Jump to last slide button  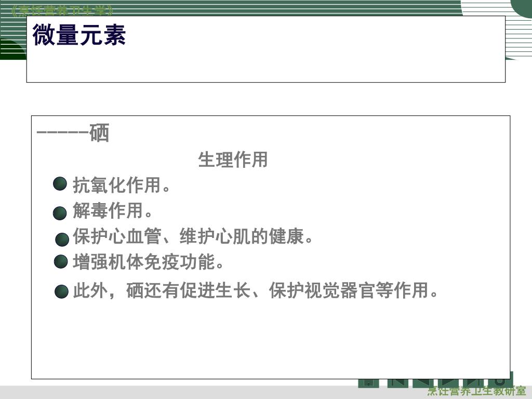(x=473, y=382)
